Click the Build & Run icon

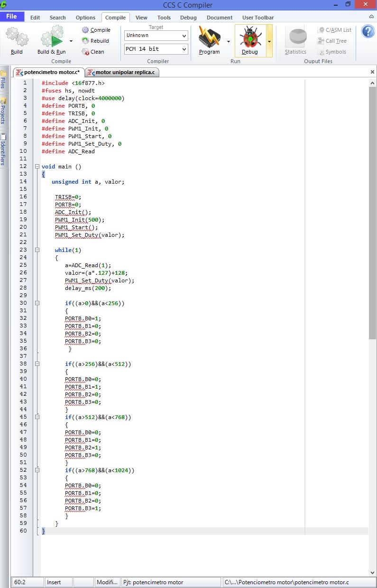click(x=51, y=37)
